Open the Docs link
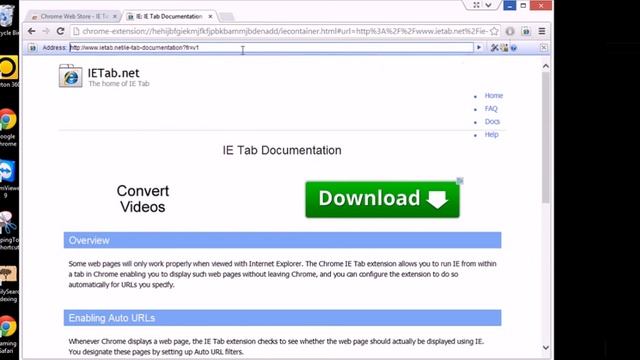640x360 pixels. tap(492, 122)
